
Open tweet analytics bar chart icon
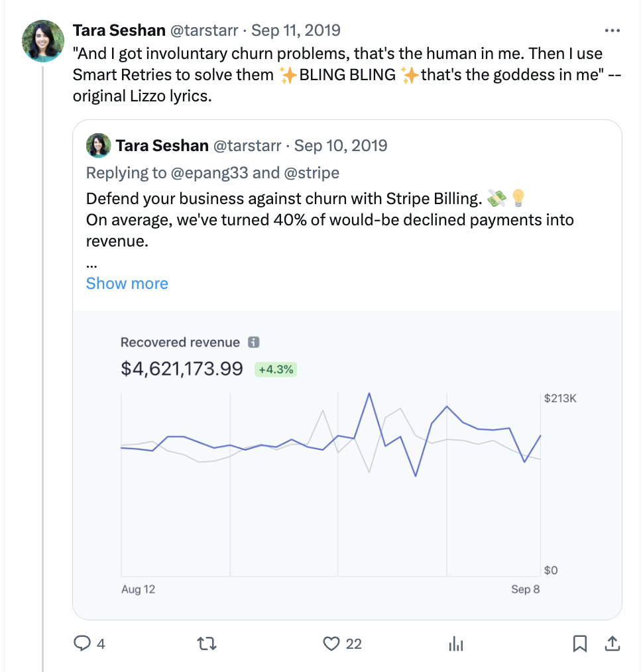[x=456, y=644]
